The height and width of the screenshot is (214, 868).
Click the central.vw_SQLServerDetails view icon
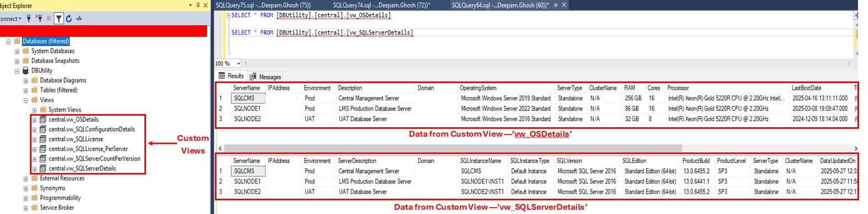tap(43, 169)
